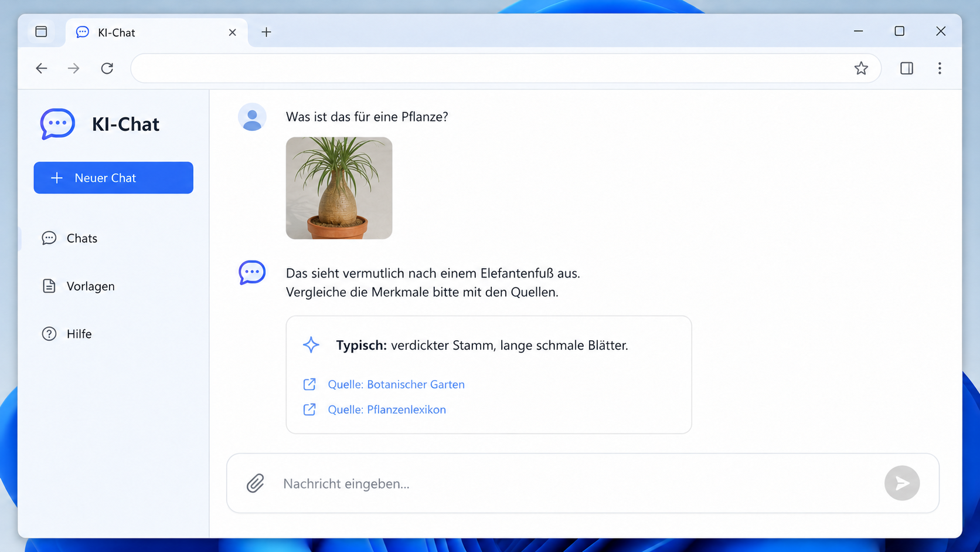Start a Neuer Chat
Viewport: 980px width, 552px height.
tap(113, 178)
